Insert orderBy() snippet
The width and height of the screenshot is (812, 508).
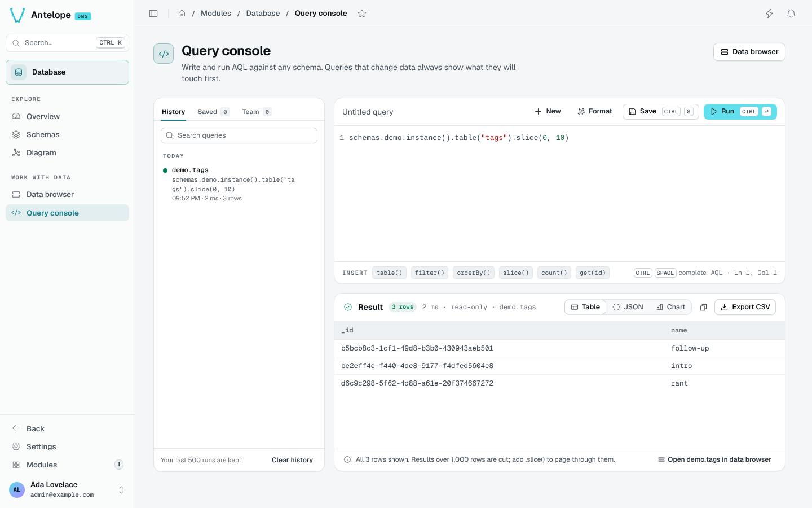point(474,273)
